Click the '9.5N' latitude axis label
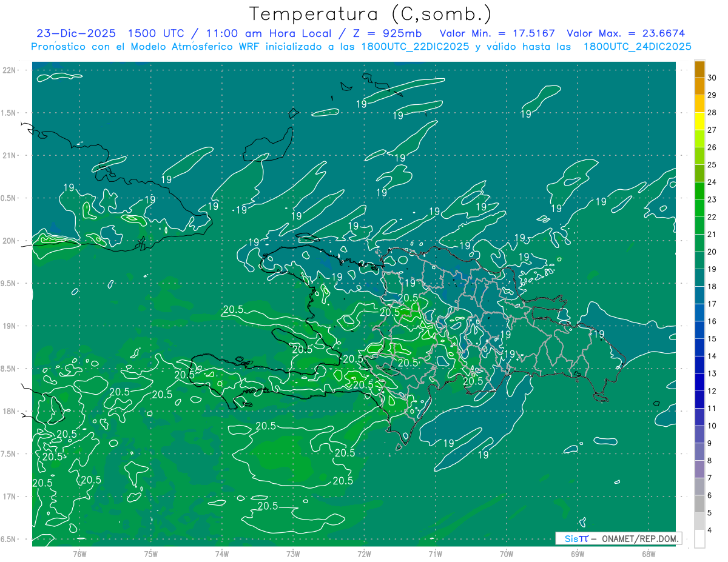Screen dimensions: 728x562 (8, 283)
